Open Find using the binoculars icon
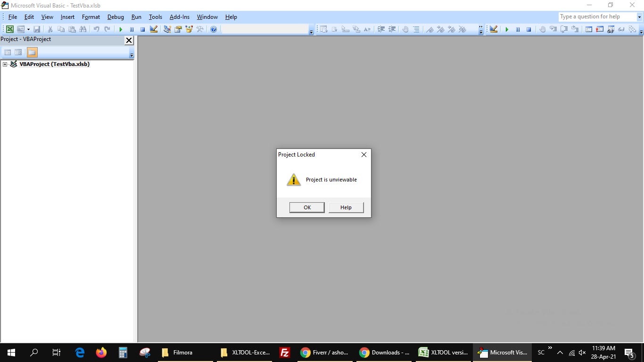The height and width of the screenshot is (362, 644). 83,29
